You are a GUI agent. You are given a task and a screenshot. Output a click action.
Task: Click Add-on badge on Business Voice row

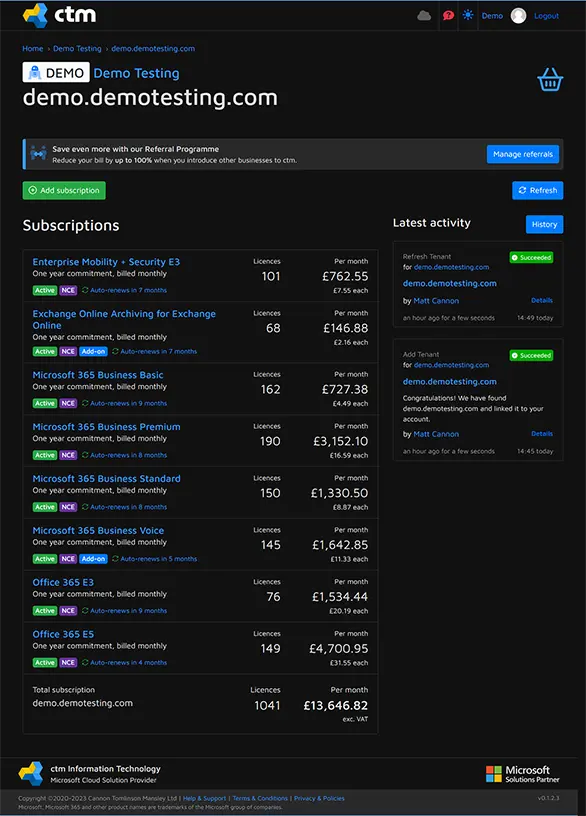(x=93, y=559)
